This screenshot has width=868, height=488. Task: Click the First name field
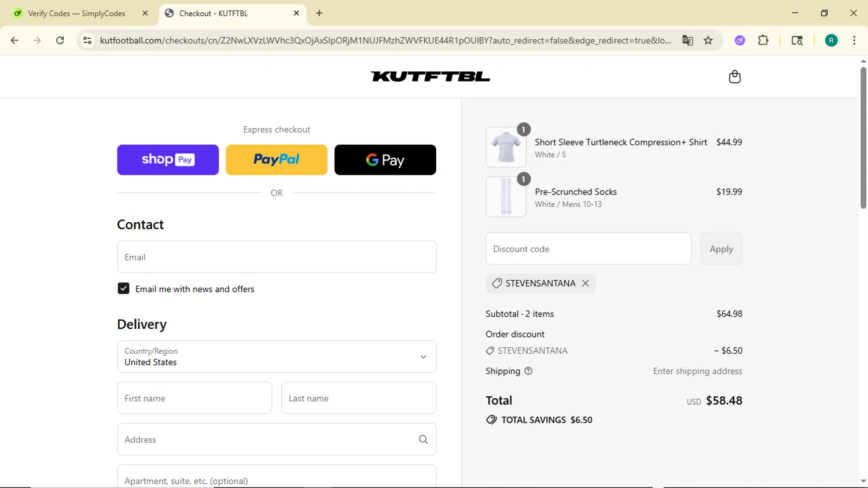pos(194,398)
